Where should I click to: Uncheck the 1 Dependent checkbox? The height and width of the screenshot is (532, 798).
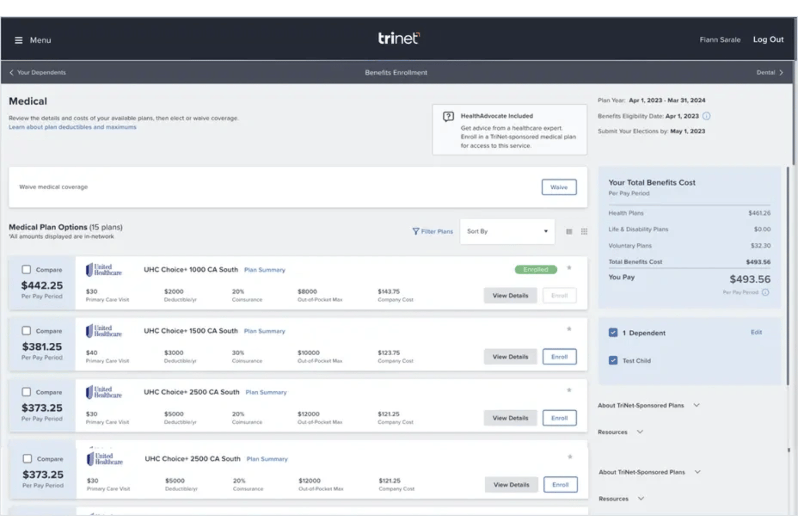(x=613, y=333)
